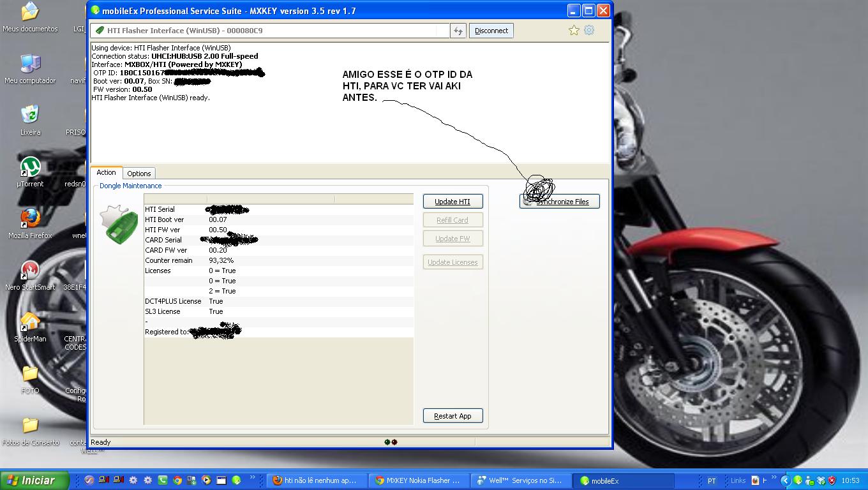
Task: Click the 'Ready' status bar text
Action: 101,442
